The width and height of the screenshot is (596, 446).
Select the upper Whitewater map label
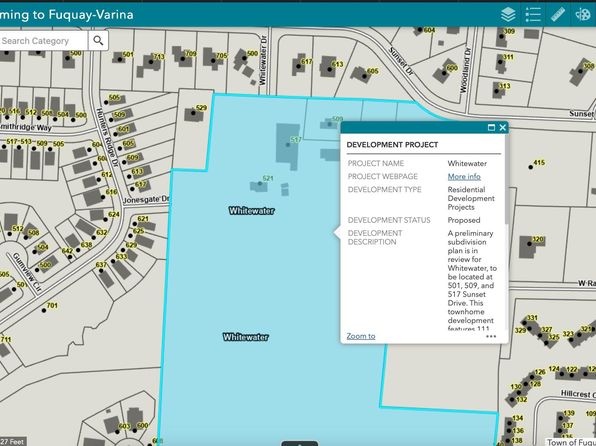[251, 211]
